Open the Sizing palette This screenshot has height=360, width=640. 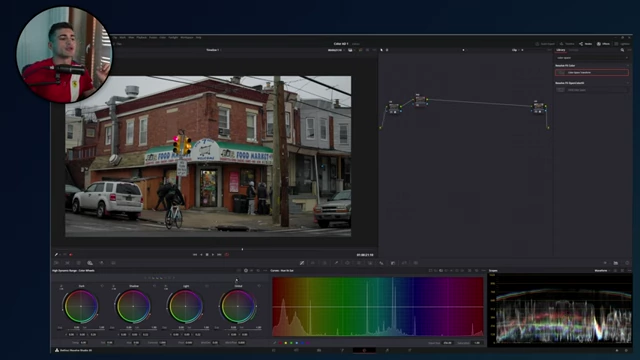coord(404,263)
